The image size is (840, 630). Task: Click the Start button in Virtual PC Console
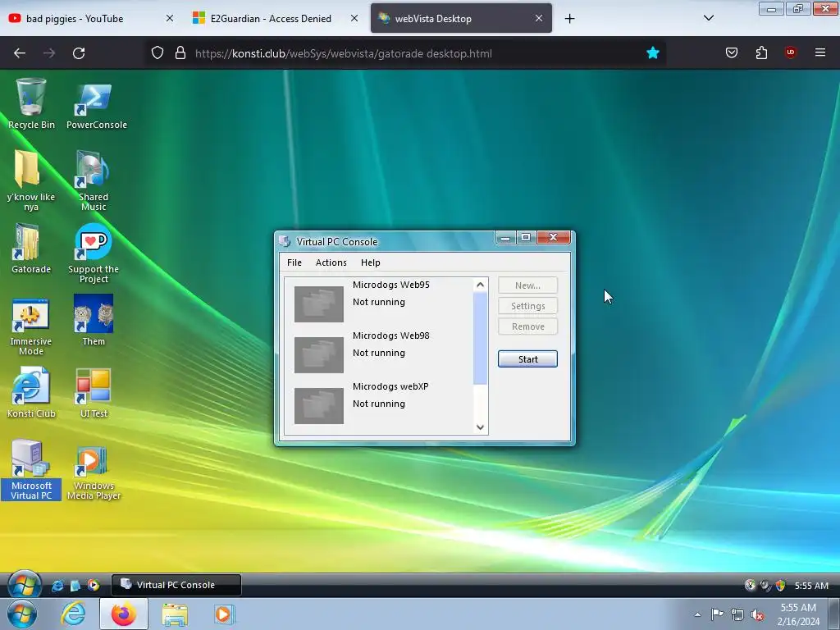pyautogui.click(x=527, y=359)
